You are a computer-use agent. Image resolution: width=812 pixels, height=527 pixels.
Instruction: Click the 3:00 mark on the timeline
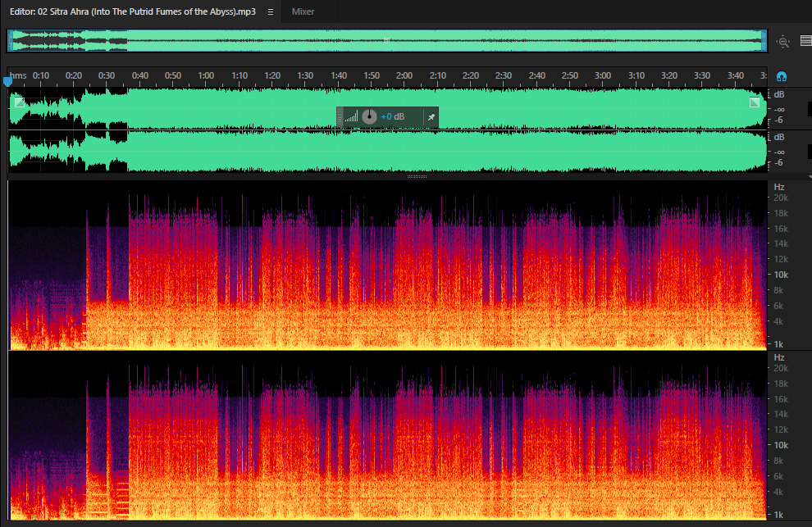(x=603, y=75)
